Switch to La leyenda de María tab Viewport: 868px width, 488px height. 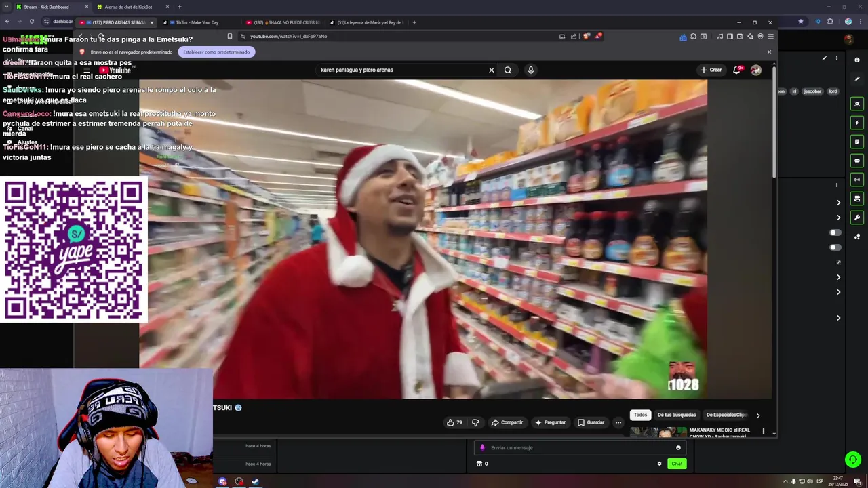[x=368, y=22]
